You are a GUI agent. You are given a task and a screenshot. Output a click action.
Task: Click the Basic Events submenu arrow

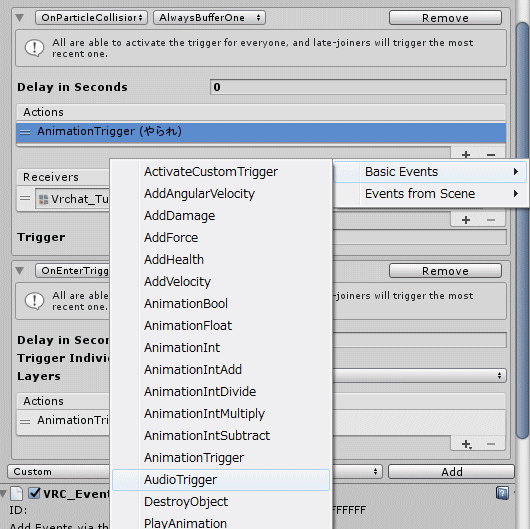[515, 172]
